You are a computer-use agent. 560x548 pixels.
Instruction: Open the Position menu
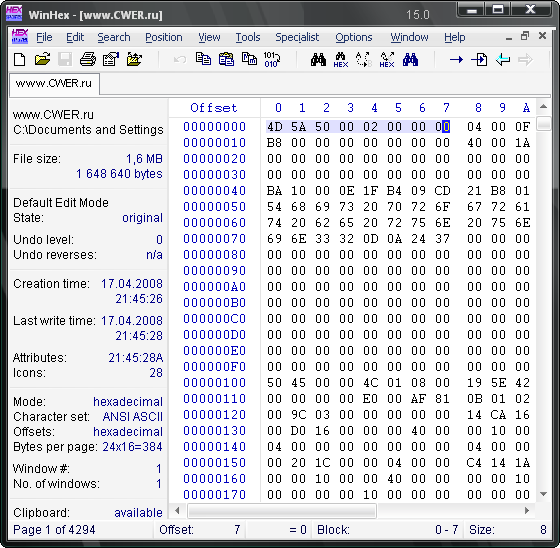point(164,37)
